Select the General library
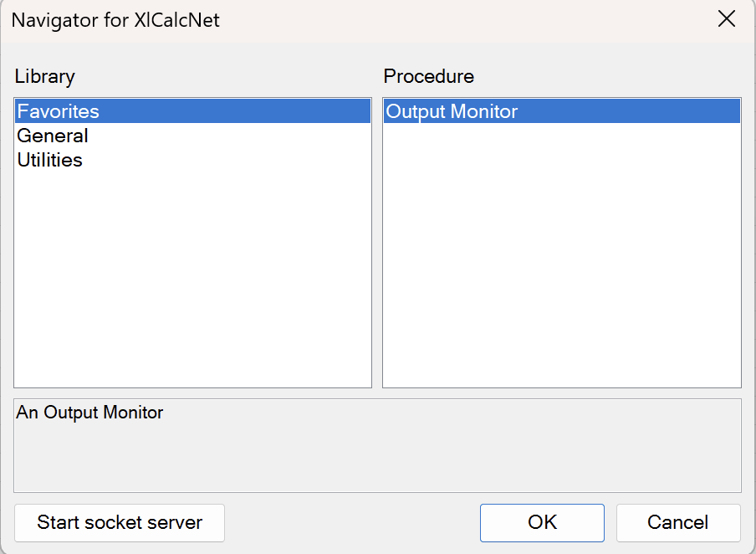The width and height of the screenshot is (756, 554). tap(193, 136)
